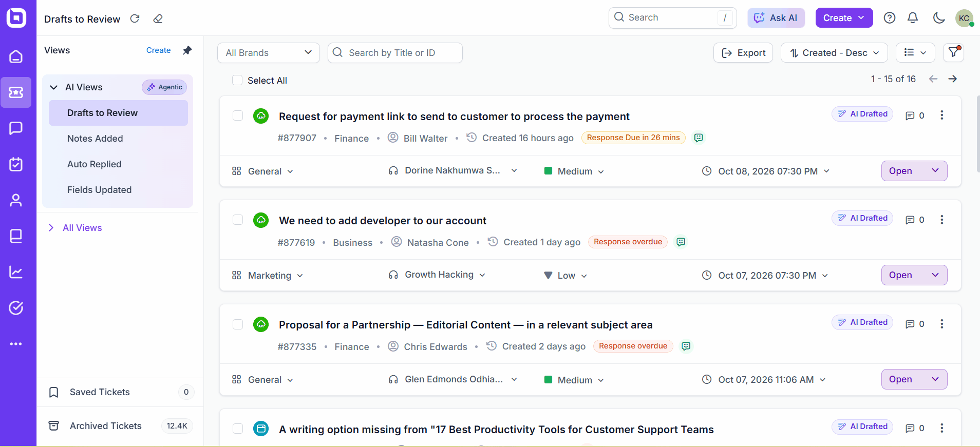The width and height of the screenshot is (980, 447).
Task: Select the Partnership proposal ticket checkbox
Action: [x=238, y=324]
